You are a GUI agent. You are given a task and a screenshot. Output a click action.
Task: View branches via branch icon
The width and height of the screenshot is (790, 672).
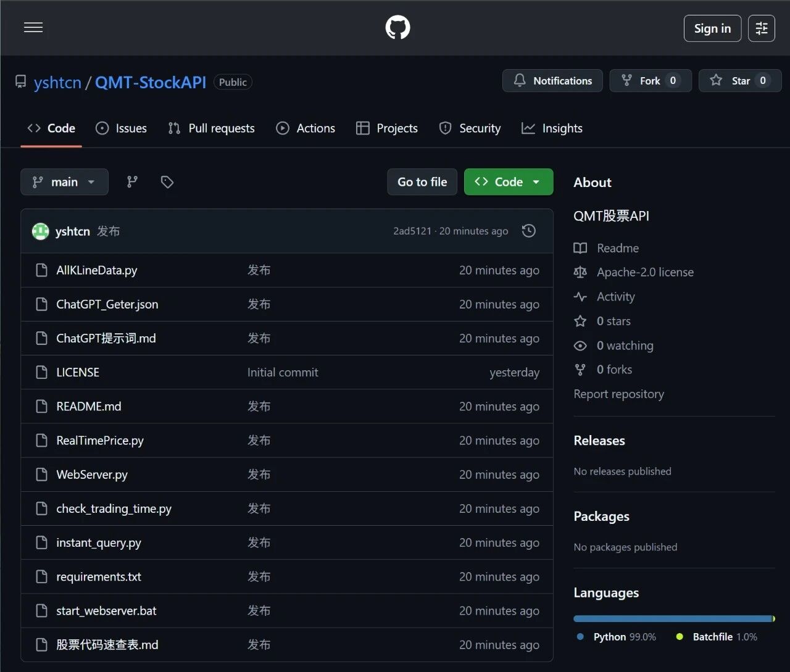132,182
